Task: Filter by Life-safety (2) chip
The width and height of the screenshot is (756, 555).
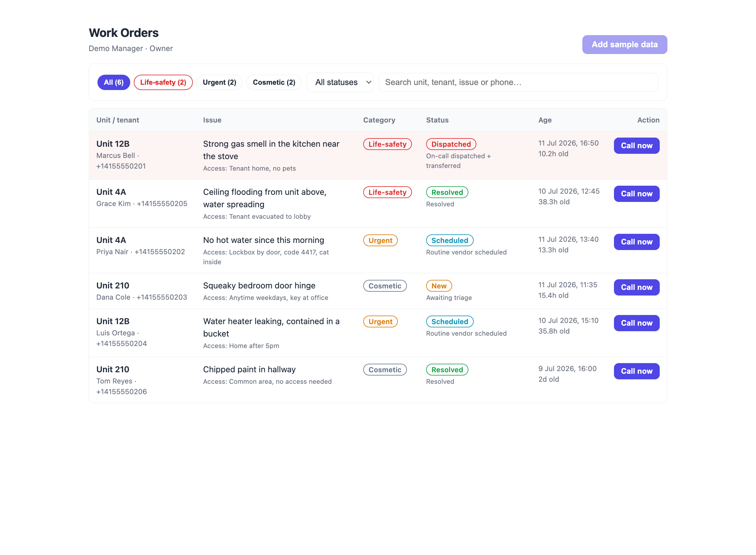Action: tap(163, 82)
